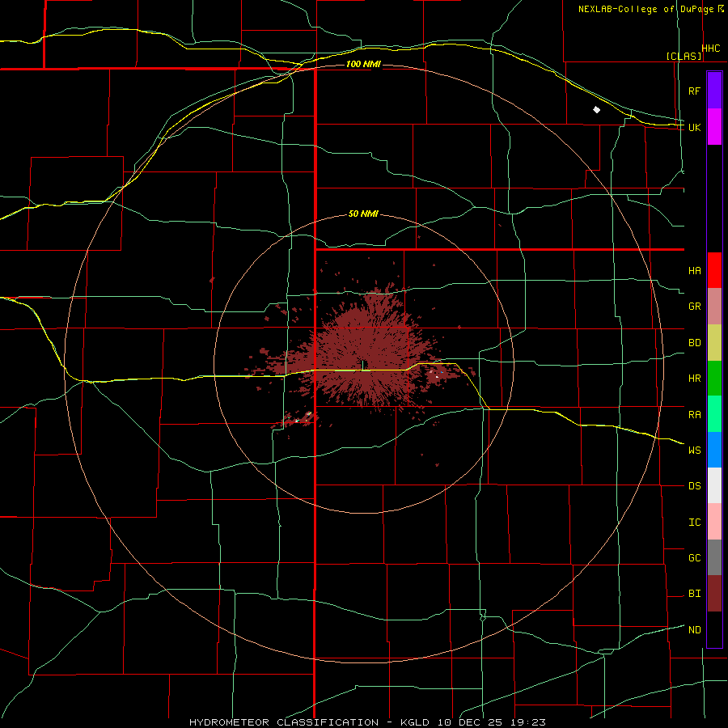Screen dimensions: 728x728
Task: Click the RA light green color swatch
Action: pyautogui.click(x=714, y=414)
